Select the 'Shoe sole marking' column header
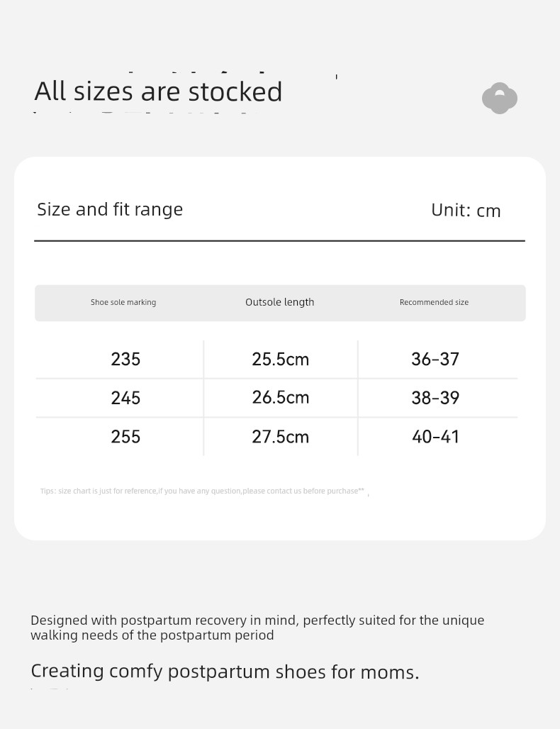The image size is (560, 729). click(x=123, y=302)
